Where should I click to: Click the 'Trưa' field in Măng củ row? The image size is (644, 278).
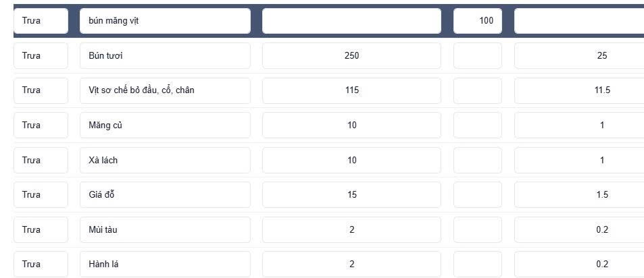point(41,125)
